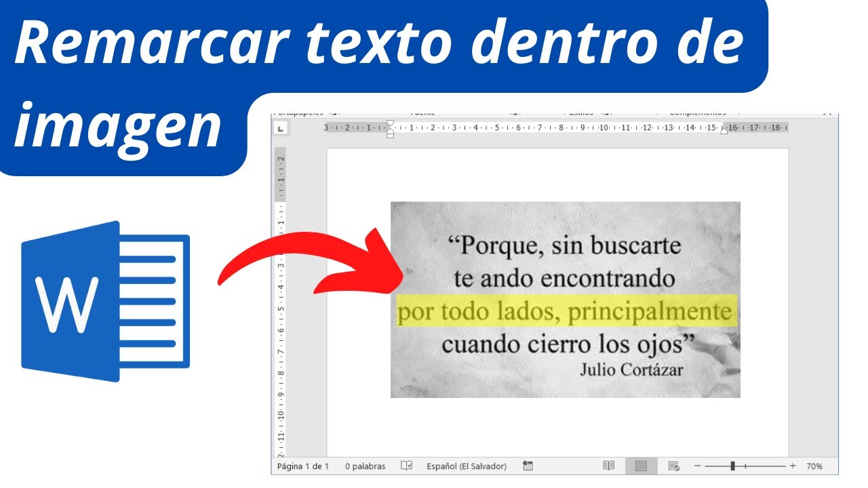Select the right indent marker on the ruler
Screen dimensions: 868x488
pos(724,130)
